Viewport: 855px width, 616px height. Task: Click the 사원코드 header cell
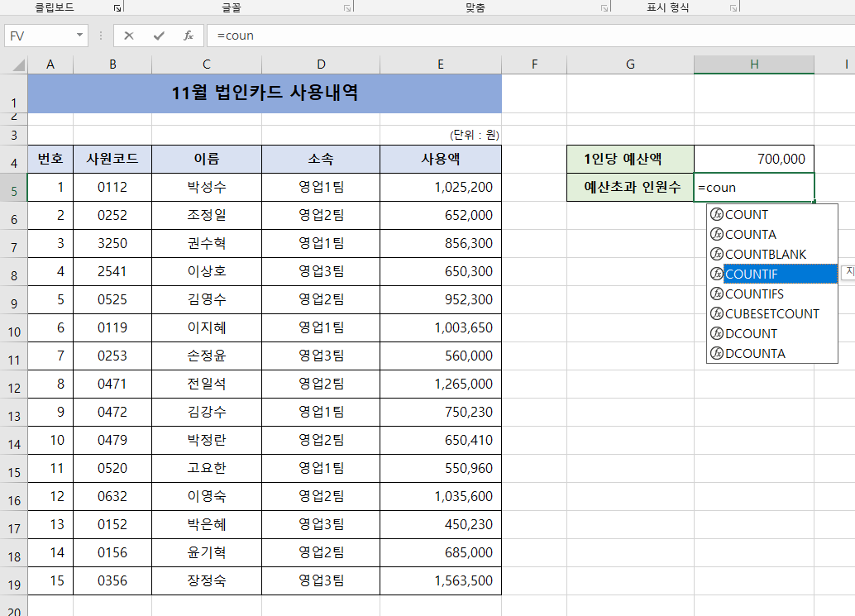(x=112, y=160)
